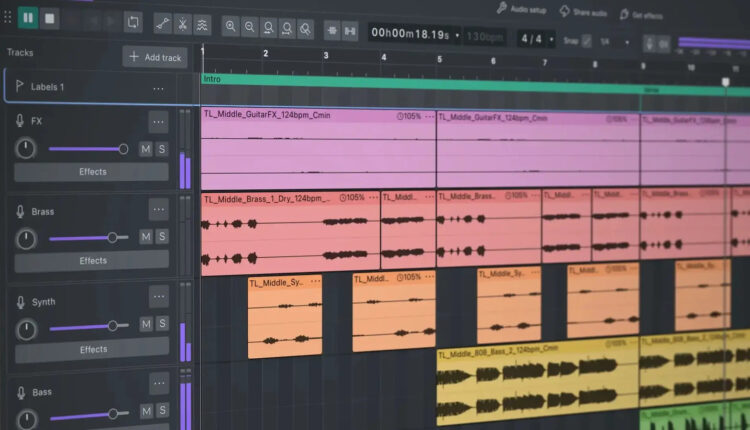Click the trim audio outside selection icon

click(x=331, y=31)
